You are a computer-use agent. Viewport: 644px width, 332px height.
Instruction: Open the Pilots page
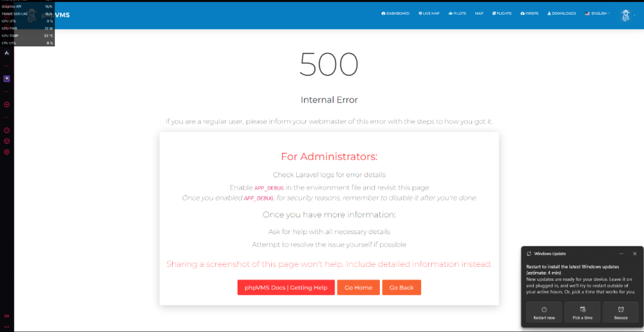[457, 13]
